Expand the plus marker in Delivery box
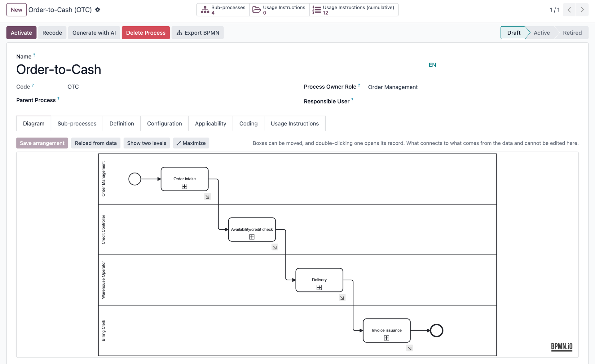Image resolution: width=595 pixels, height=364 pixels. (x=319, y=287)
